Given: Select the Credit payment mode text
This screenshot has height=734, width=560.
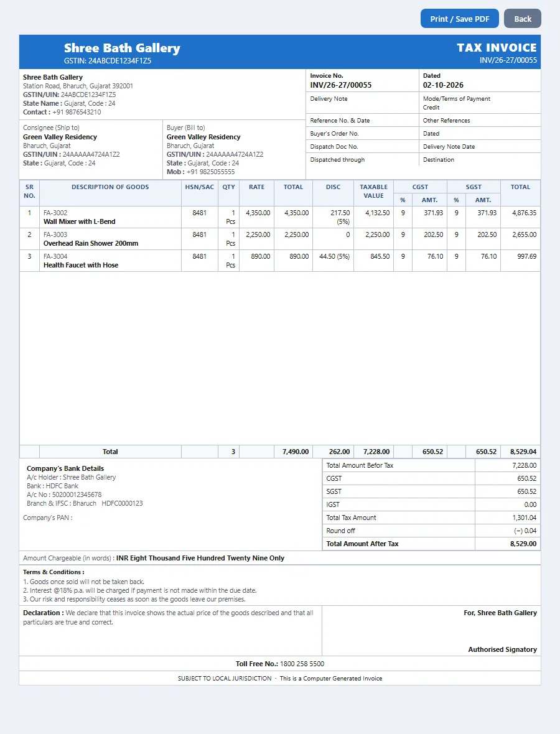Looking at the screenshot, I should tap(431, 107).
